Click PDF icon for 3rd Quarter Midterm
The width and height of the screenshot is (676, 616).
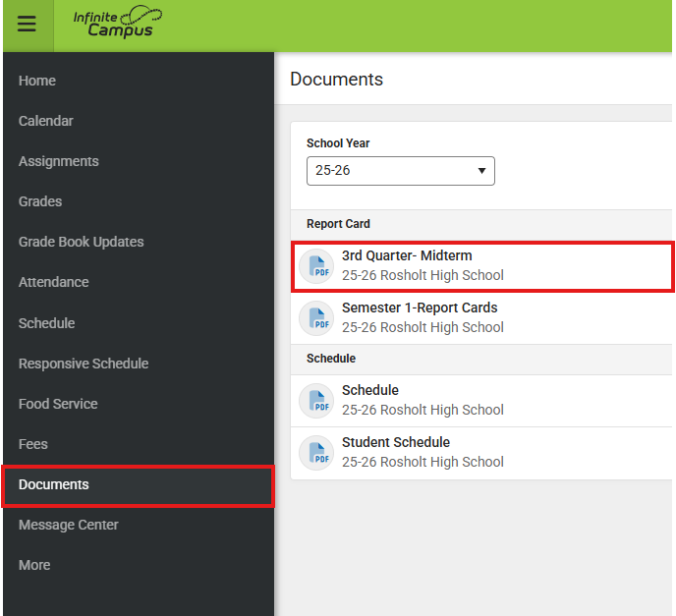[x=316, y=266]
